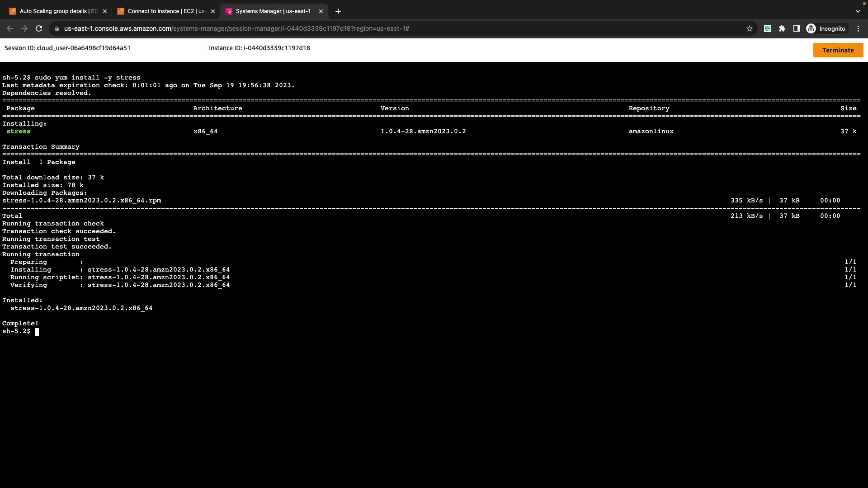
Task: Close the Auto Scaling group tab
Action: point(105,11)
